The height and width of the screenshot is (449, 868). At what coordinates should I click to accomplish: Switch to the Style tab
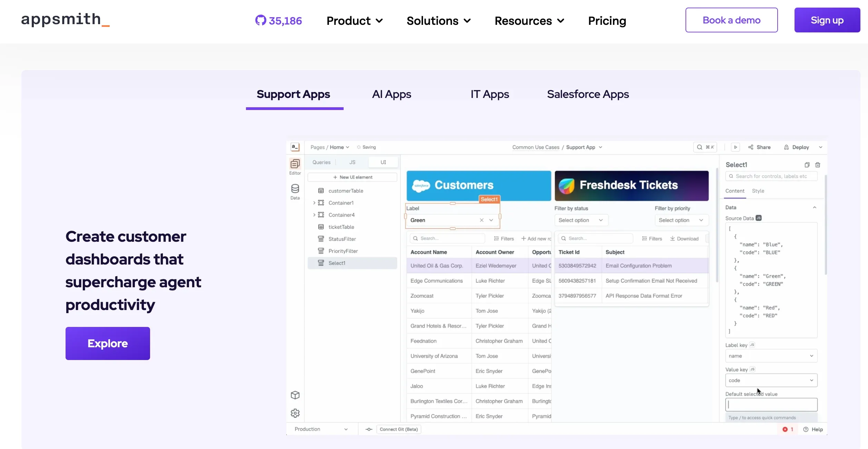[758, 191]
